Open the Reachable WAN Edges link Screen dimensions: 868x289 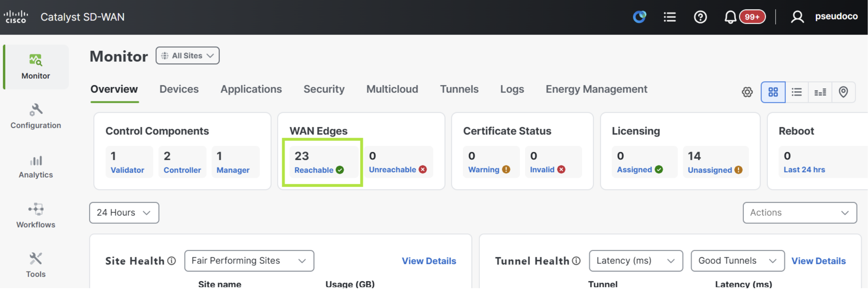tap(314, 170)
